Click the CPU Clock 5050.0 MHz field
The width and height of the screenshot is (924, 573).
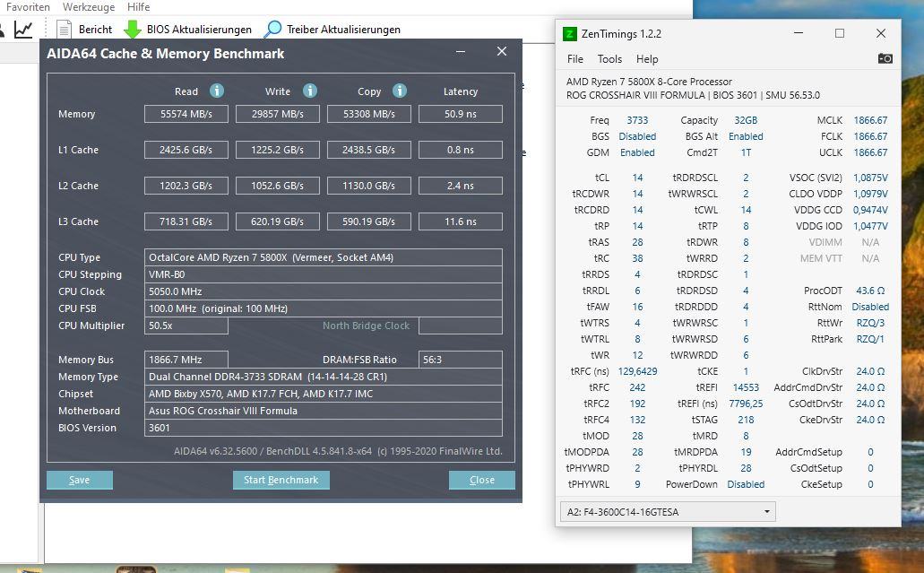tap(323, 291)
